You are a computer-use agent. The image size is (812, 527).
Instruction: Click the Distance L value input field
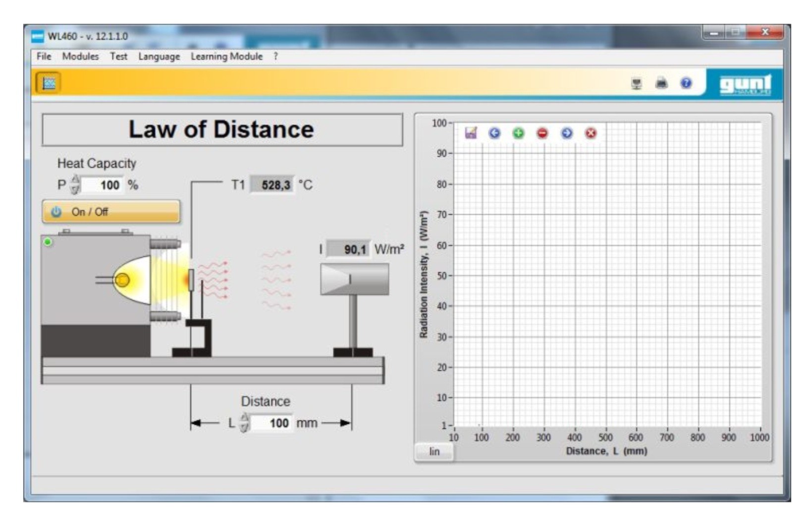coord(272,423)
